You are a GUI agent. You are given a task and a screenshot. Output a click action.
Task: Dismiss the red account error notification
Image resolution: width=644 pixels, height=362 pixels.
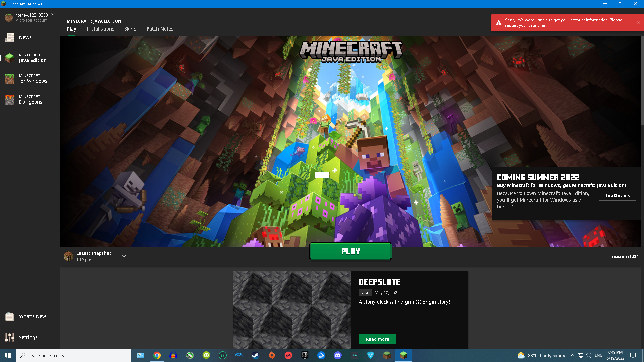638,23
